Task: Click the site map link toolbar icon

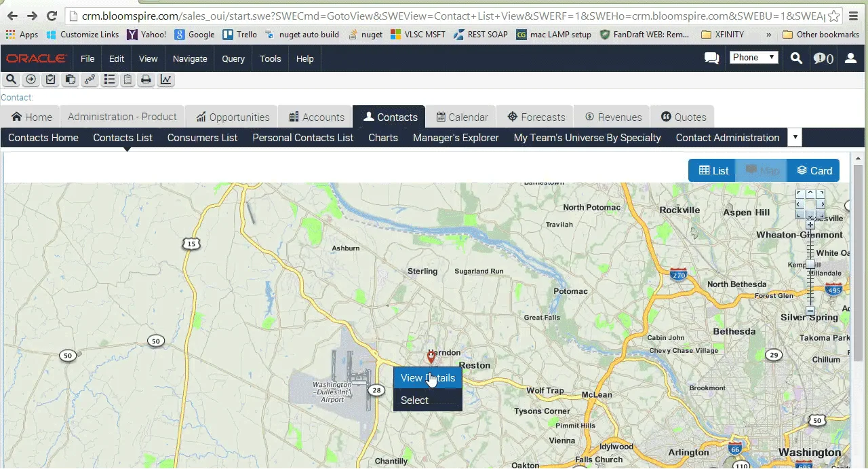Action: [90, 79]
